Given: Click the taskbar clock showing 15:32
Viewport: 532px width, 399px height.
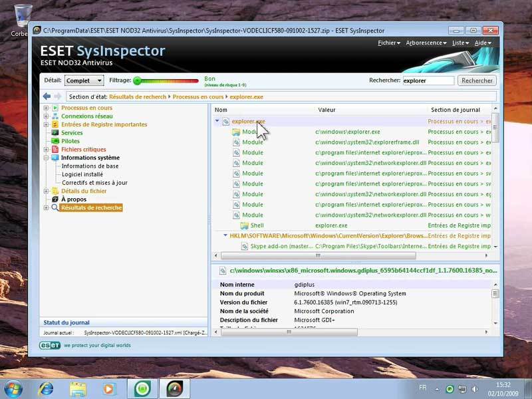Looking at the screenshot, I should (503, 389).
